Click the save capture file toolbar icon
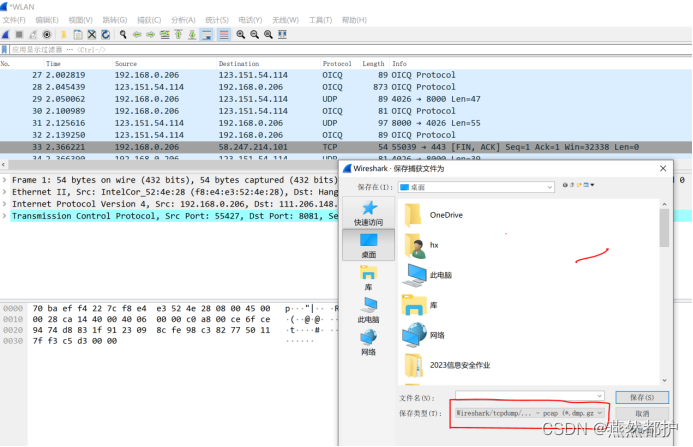Image resolution: width=693 pixels, height=447 pixels. (x=78, y=34)
